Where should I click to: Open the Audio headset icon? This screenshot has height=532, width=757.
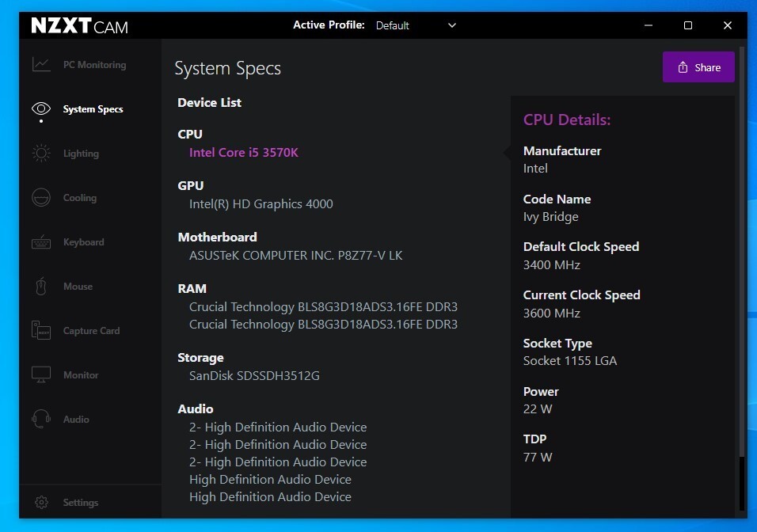pos(41,419)
